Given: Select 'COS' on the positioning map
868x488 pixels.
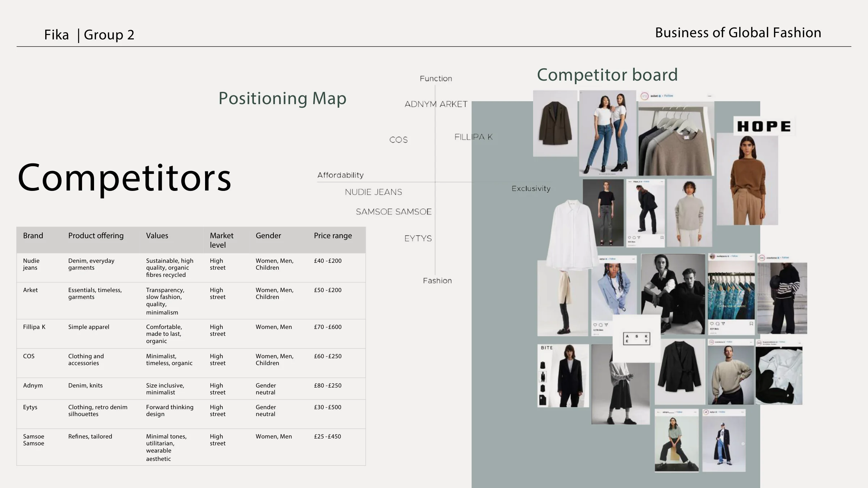Looking at the screenshot, I should point(399,140).
